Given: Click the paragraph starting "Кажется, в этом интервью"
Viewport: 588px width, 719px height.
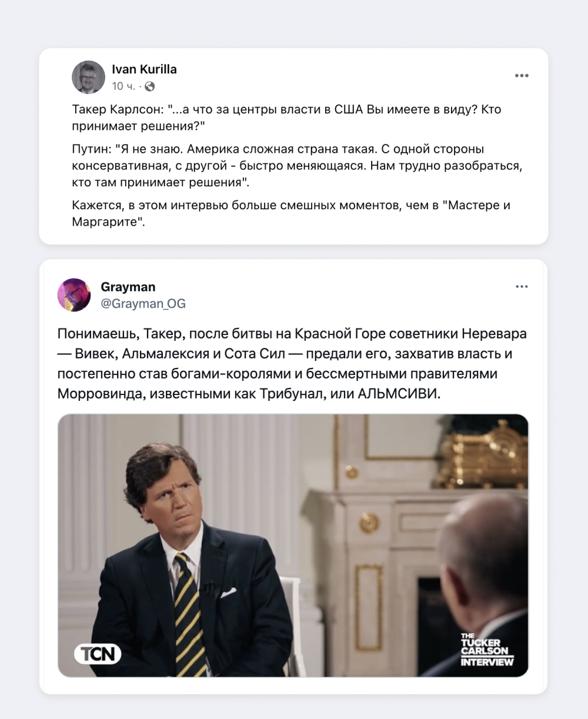Looking at the screenshot, I should tap(290, 214).
